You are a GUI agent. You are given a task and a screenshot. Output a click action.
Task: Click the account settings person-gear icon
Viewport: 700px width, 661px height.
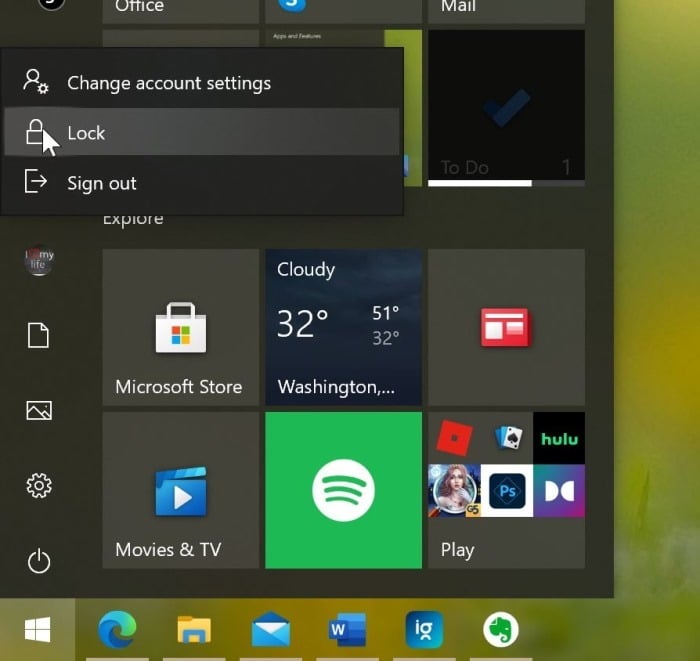36,81
